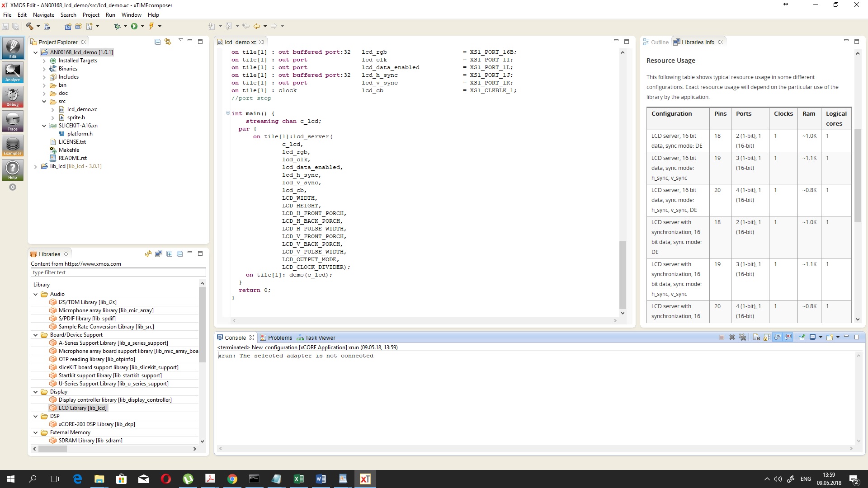Toggle Show Console on standard output change

tap(778, 338)
